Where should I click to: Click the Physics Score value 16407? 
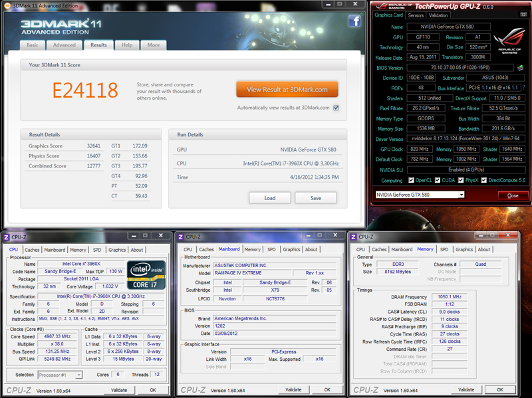coord(94,156)
